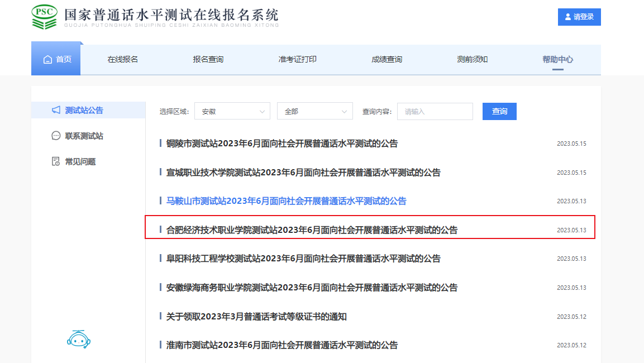Click the document icon beside 常见问题
The height and width of the screenshot is (363, 644).
56,161
